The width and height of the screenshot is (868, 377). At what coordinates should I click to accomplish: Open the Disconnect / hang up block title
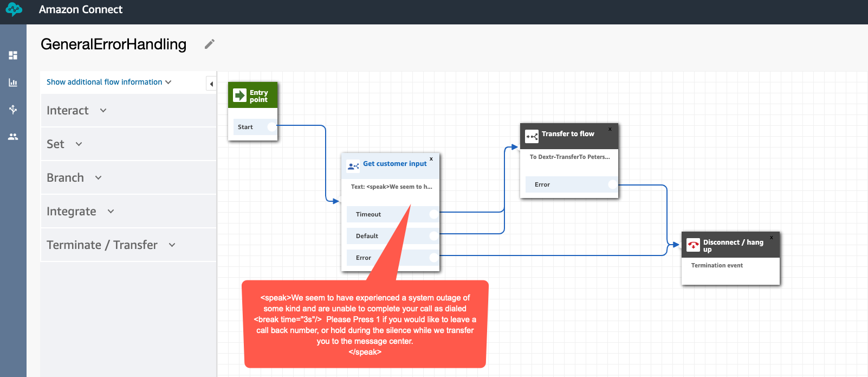point(733,246)
